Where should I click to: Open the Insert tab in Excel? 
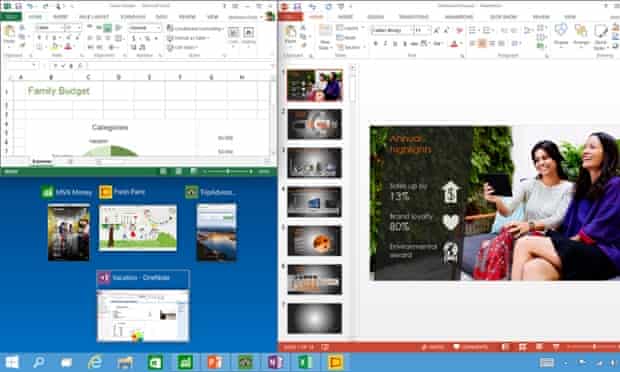point(60,17)
